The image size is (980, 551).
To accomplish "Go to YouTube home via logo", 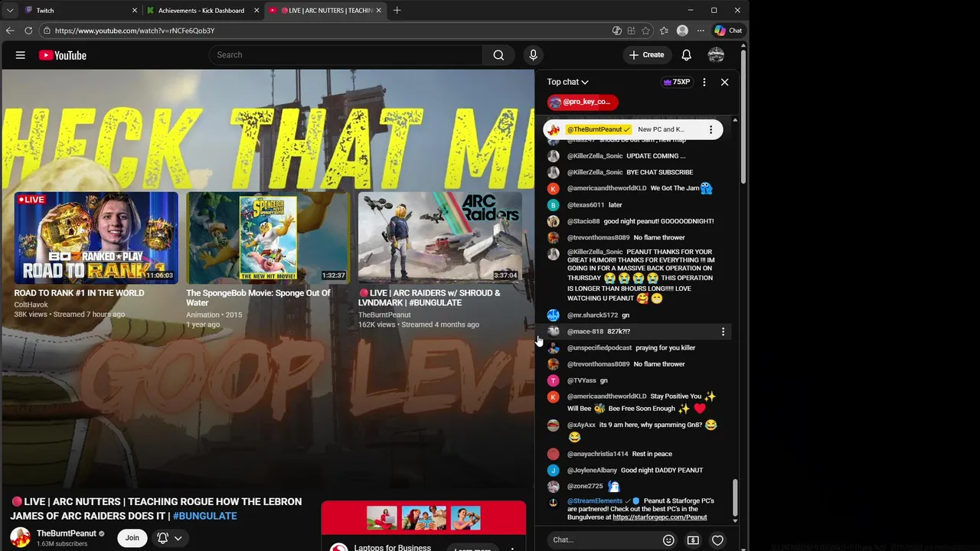I will 63,55.
